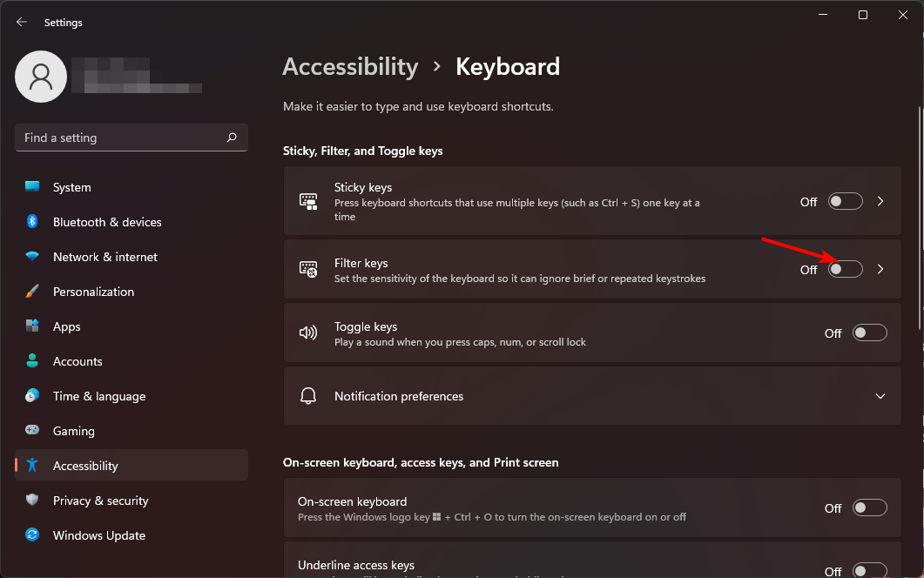Open Sticky keys details chevron
Screen dimensions: 924x578
pyautogui.click(x=880, y=201)
